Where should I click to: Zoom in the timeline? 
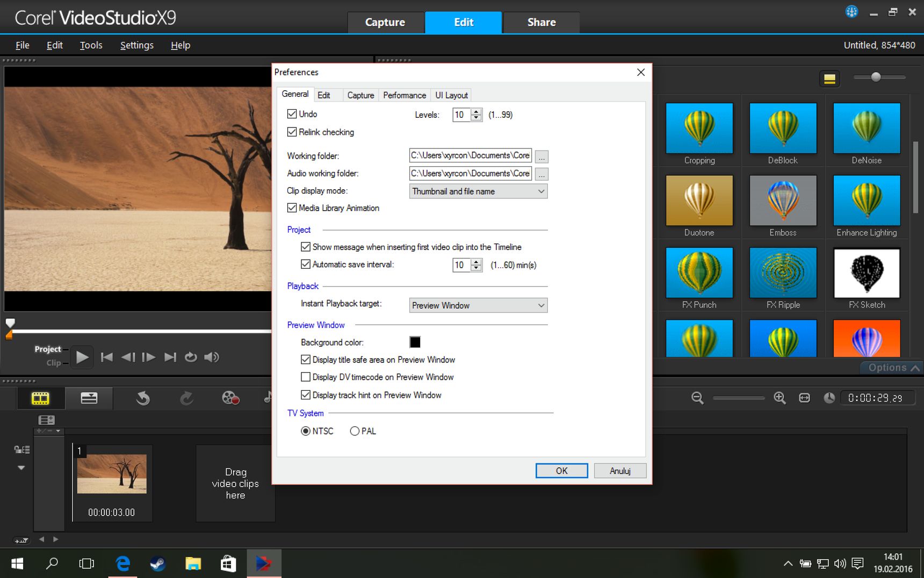point(779,398)
